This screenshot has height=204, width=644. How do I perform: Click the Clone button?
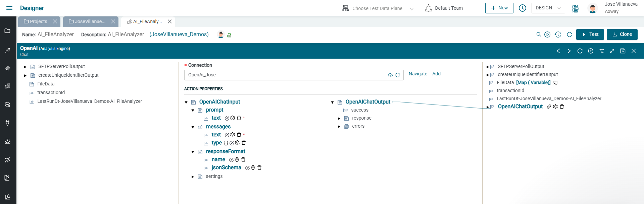(x=622, y=35)
